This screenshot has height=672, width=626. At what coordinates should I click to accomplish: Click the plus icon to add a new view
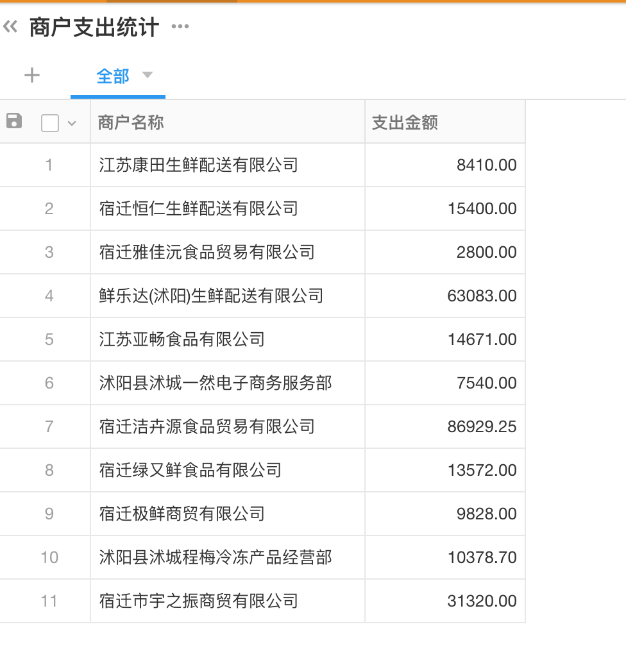coord(31,75)
